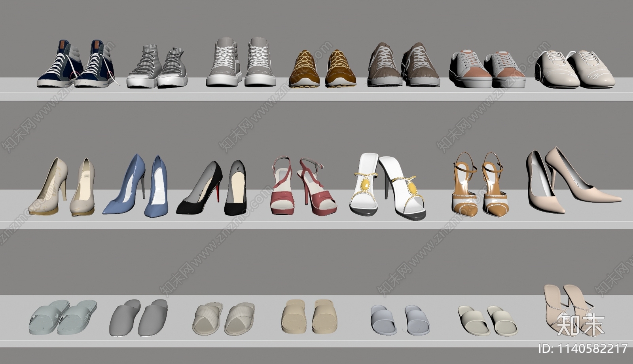Click the light blue-gray slides
The image size is (633, 364).
(x=400, y=320)
